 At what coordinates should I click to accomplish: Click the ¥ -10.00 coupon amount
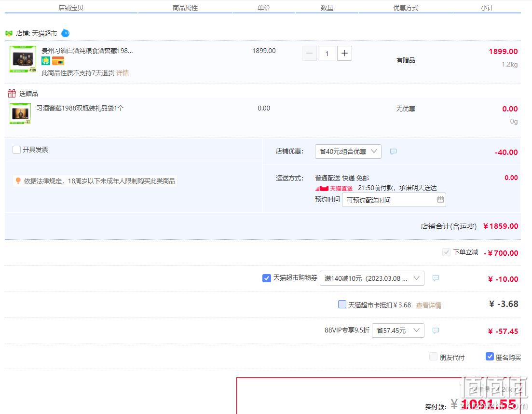(503, 279)
